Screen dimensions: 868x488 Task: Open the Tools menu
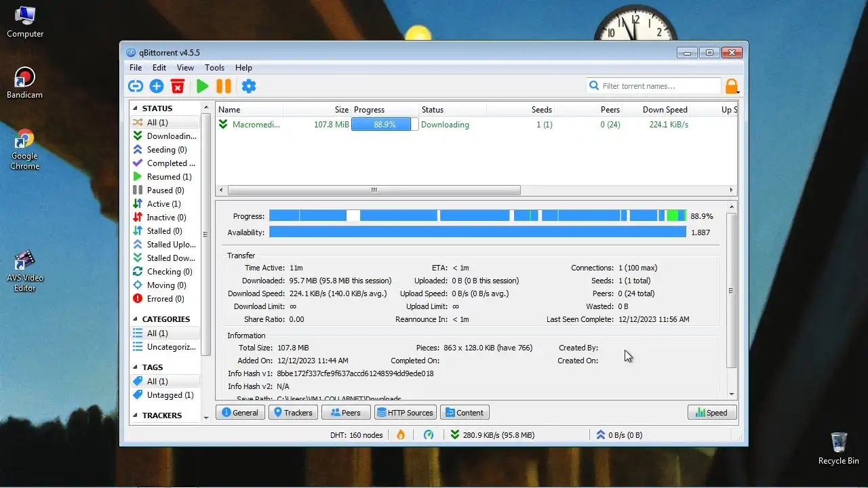pyautogui.click(x=214, y=68)
